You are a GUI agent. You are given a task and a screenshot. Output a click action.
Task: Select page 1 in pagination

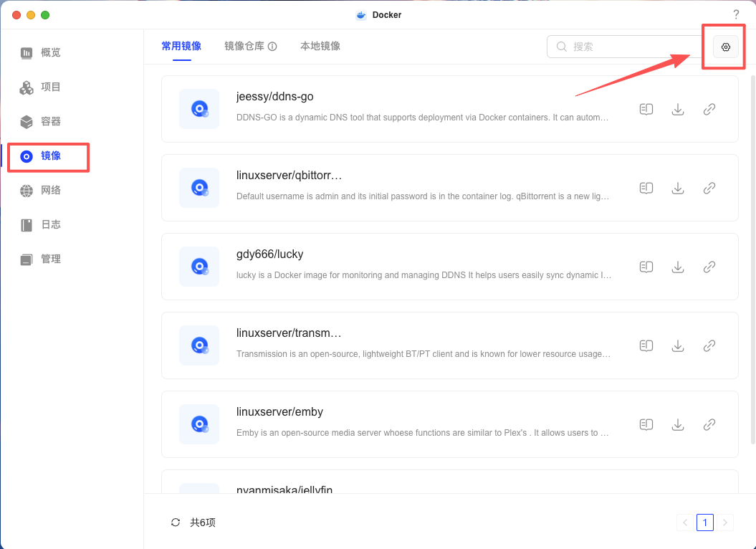coord(704,522)
